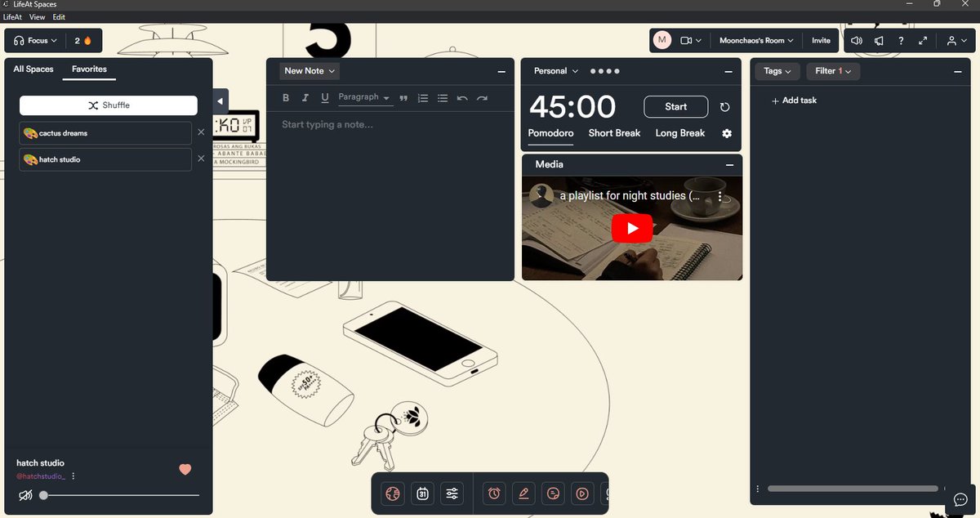
Task: Open the Tags dropdown
Action: [x=777, y=71]
